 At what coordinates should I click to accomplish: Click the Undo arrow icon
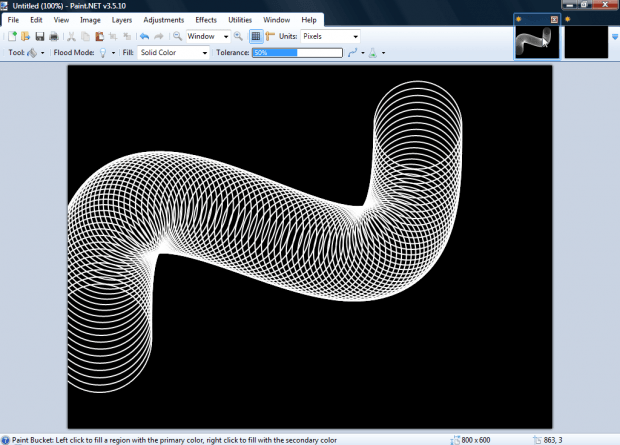pyautogui.click(x=144, y=36)
